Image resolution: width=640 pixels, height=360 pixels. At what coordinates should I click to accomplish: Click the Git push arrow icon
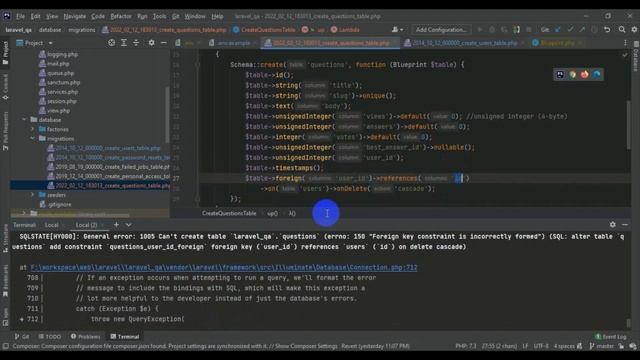582,30
